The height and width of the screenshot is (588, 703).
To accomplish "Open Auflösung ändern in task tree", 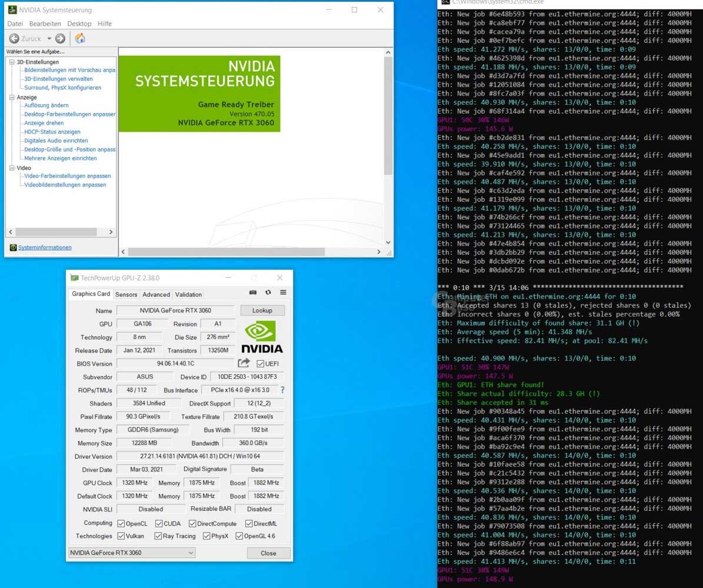I will tap(46, 105).
